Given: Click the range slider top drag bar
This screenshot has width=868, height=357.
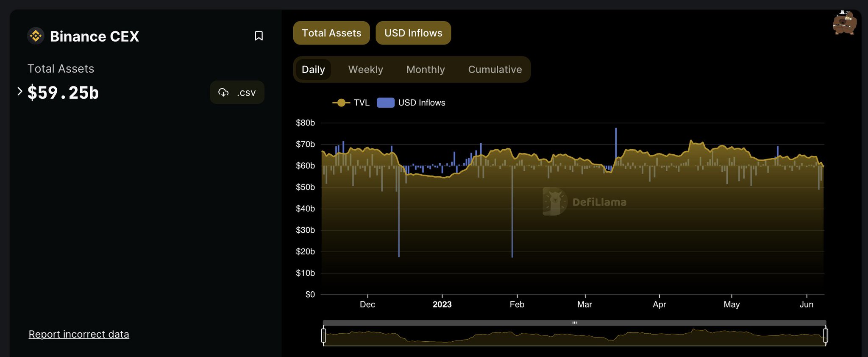Looking at the screenshot, I should (574, 323).
